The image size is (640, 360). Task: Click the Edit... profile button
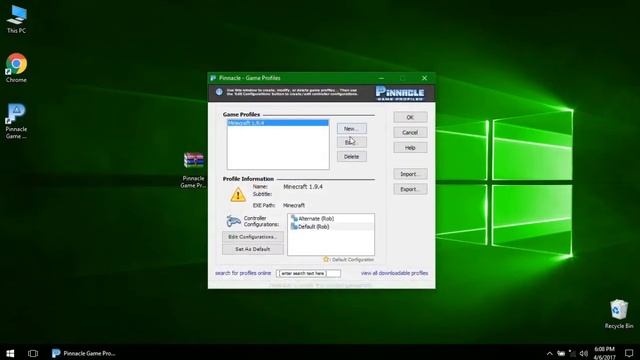(351, 142)
